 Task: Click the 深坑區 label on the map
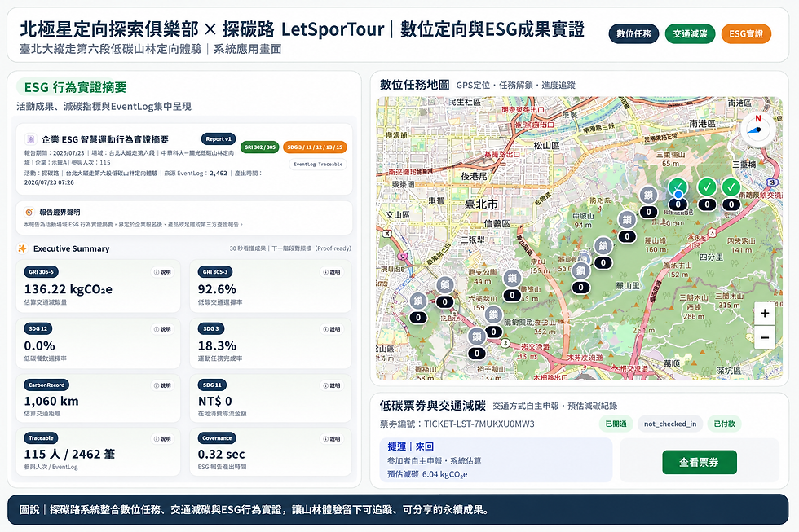coord(728,370)
